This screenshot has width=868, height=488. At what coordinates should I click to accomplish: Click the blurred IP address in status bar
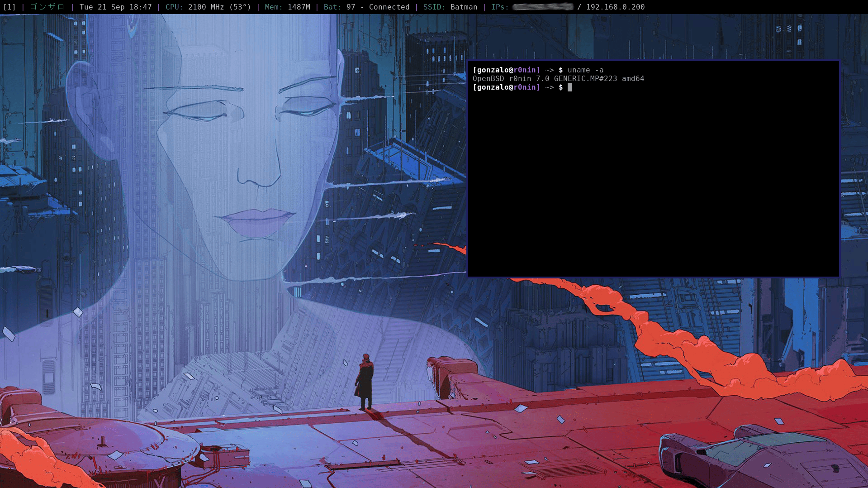543,7
